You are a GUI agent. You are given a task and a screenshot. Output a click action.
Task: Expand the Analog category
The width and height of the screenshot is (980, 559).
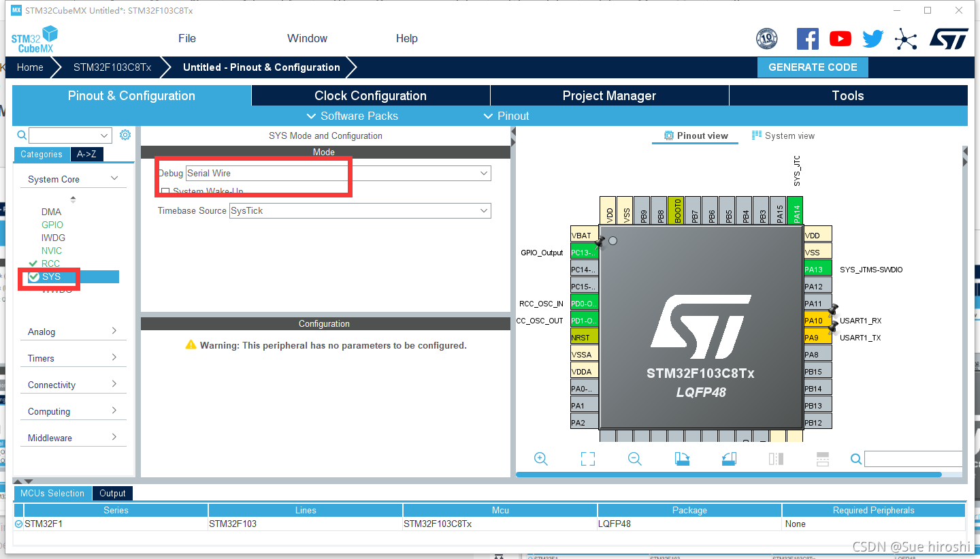click(x=114, y=331)
